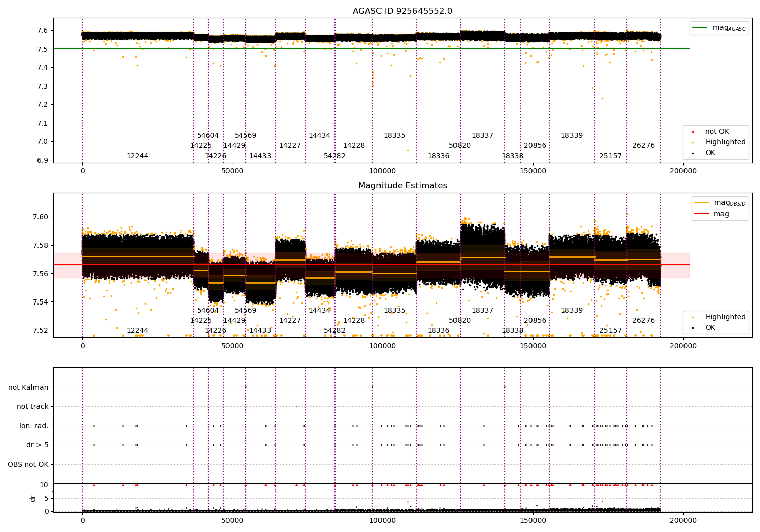Click the rotated "dr" y-axis label
This screenshot has height=532, width=760.
33,498
